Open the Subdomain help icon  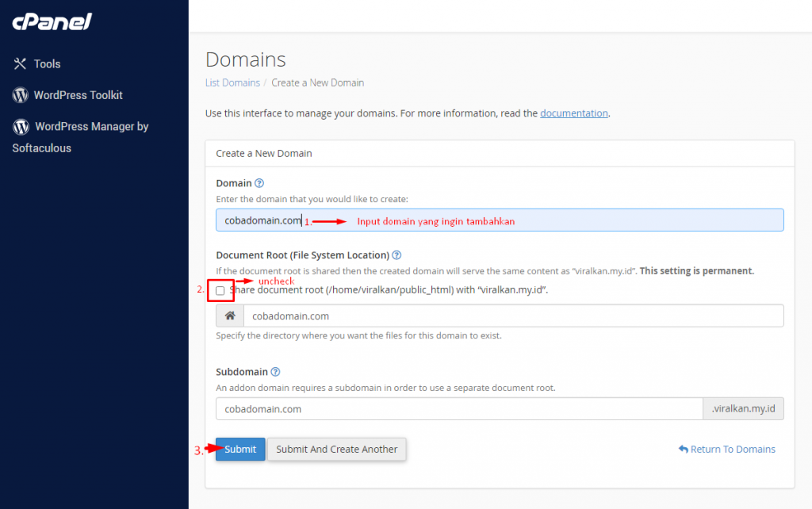pyautogui.click(x=277, y=371)
